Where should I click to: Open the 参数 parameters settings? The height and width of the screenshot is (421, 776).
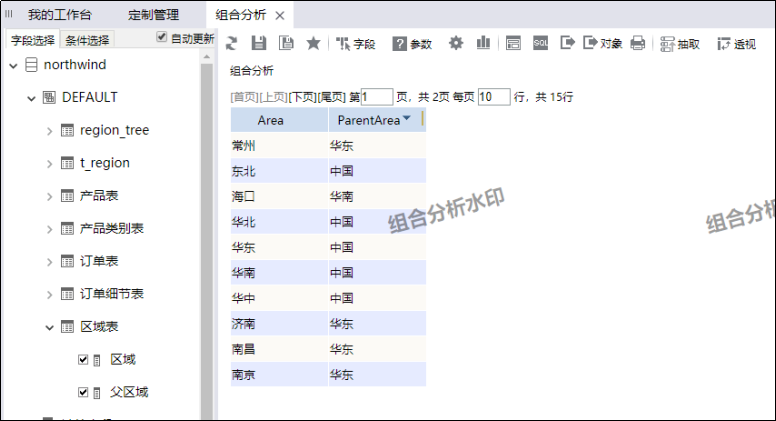point(412,44)
